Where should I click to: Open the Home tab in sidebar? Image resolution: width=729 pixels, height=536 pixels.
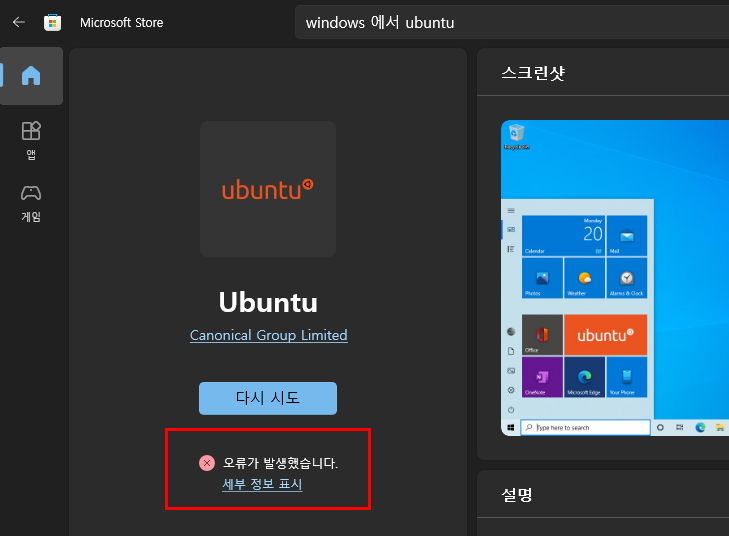click(x=31, y=76)
